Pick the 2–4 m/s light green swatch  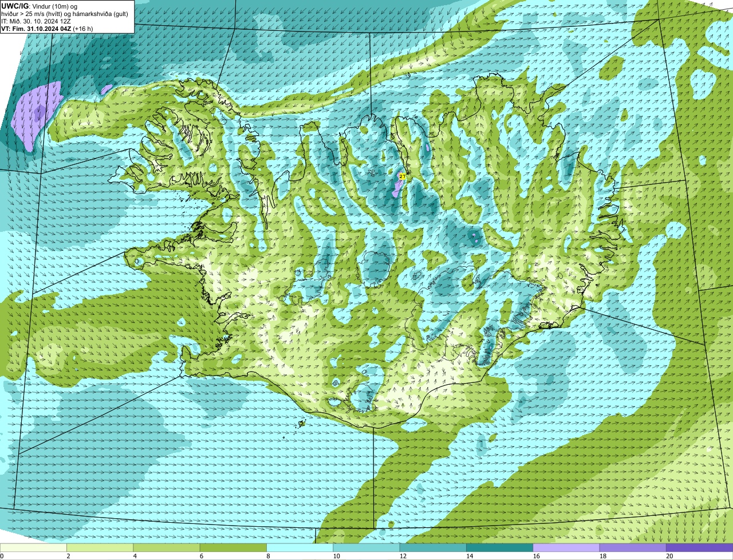(x=100, y=548)
